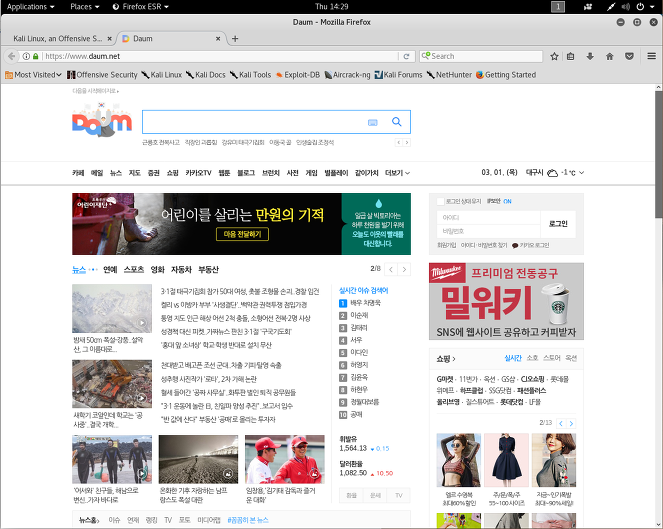Select the 스포츠 news tab
Screen dimensions: 663x529
click(134, 270)
